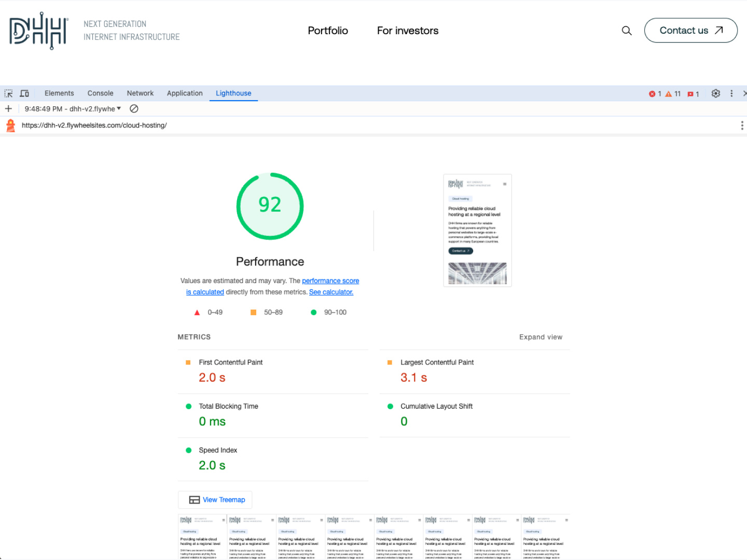Open the Portfolio menu item
747x560 pixels.
[328, 31]
